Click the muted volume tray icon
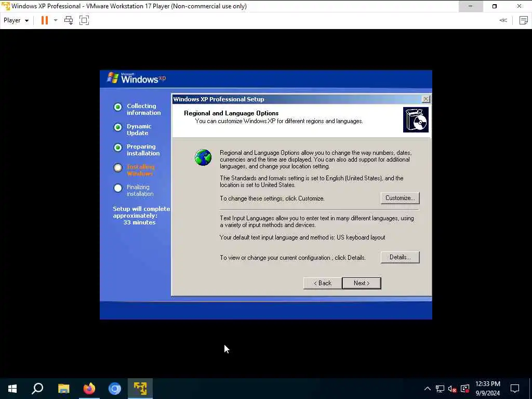Screen dimensions: 532x399 (453, 389)
